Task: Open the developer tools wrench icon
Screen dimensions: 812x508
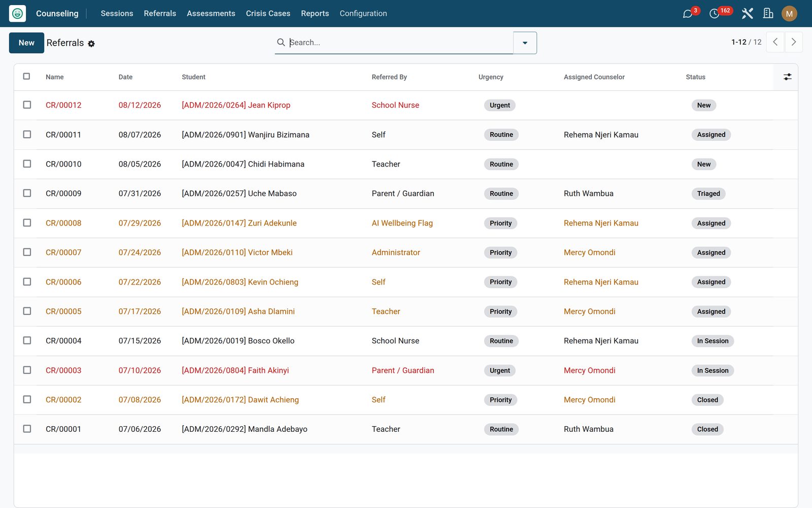Action: pos(747,14)
